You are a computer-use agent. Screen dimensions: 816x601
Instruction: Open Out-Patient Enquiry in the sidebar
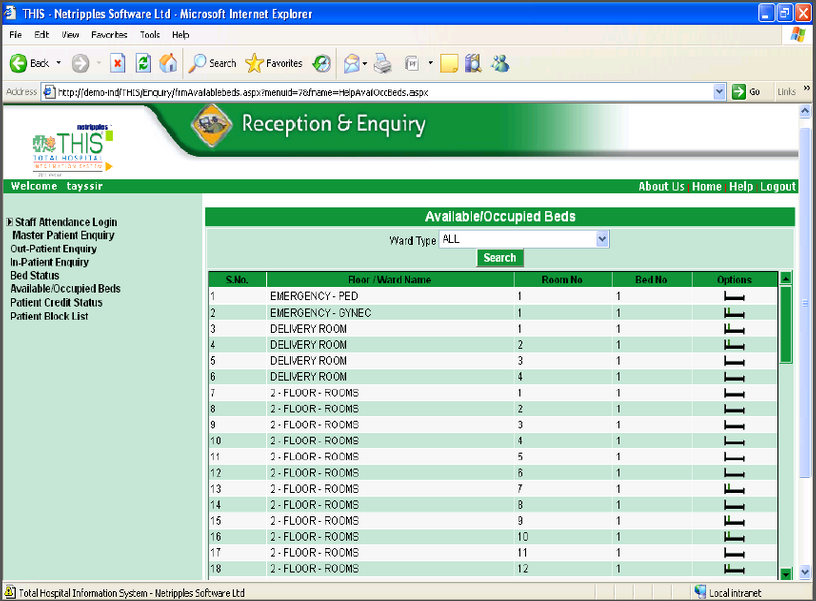(54, 249)
